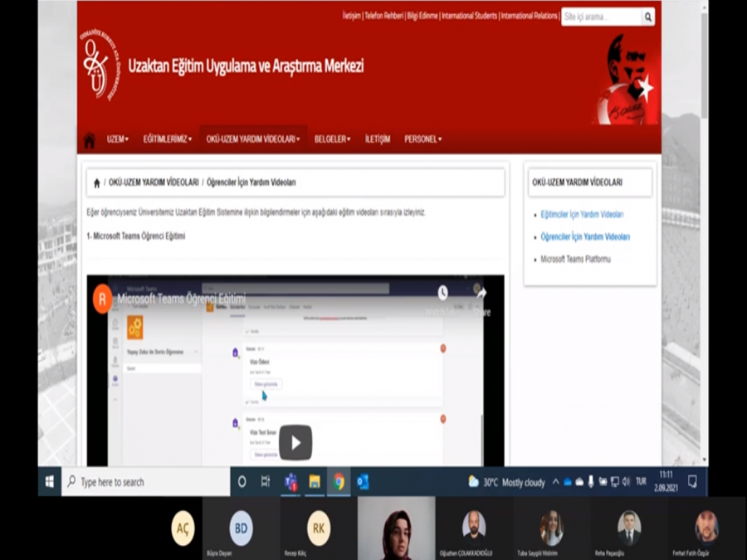Image resolution: width=747 pixels, height=560 pixels.
Task: Open the OKÜ university logo
Action: click(x=100, y=64)
